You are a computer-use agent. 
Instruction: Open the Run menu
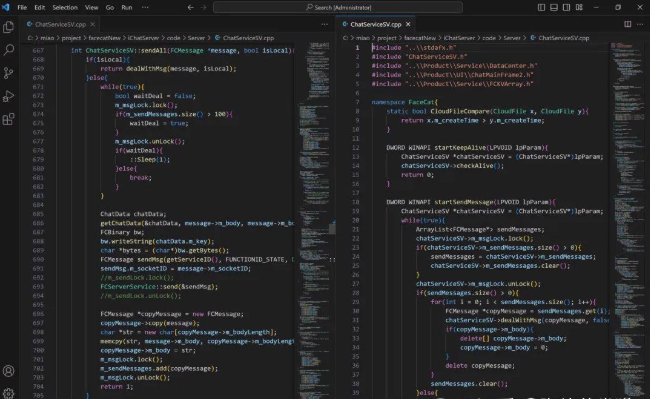point(126,7)
